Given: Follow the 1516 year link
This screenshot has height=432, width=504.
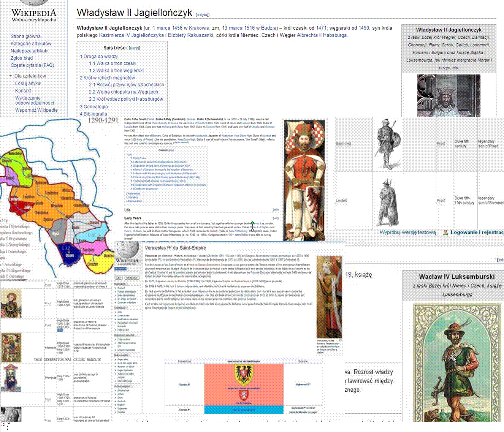Looking at the screenshot, I should (x=249, y=28).
